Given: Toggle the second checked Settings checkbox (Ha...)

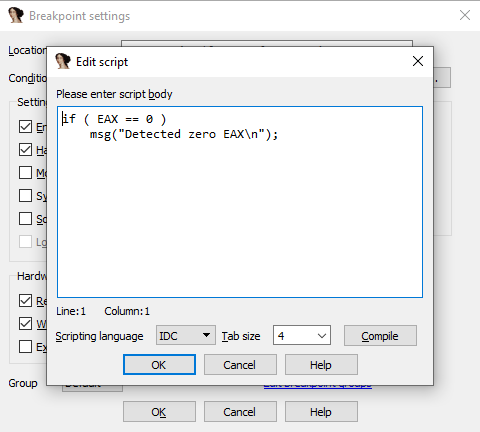Looking at the screenshot, I should pyautogui.click(x=25, y=150).
